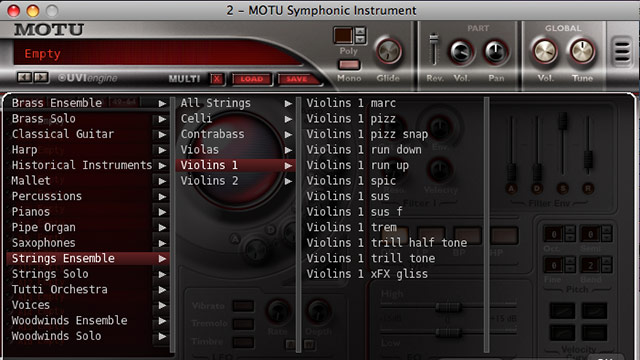
Task: Click the Global Vol. knob
Action: pos(545,52)
